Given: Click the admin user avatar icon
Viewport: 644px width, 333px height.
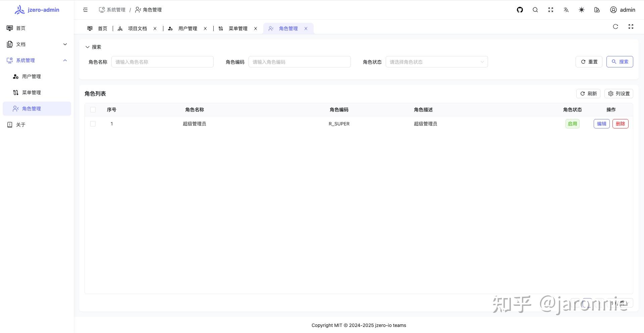Looking at the screenshot, I should coord(613,10).
